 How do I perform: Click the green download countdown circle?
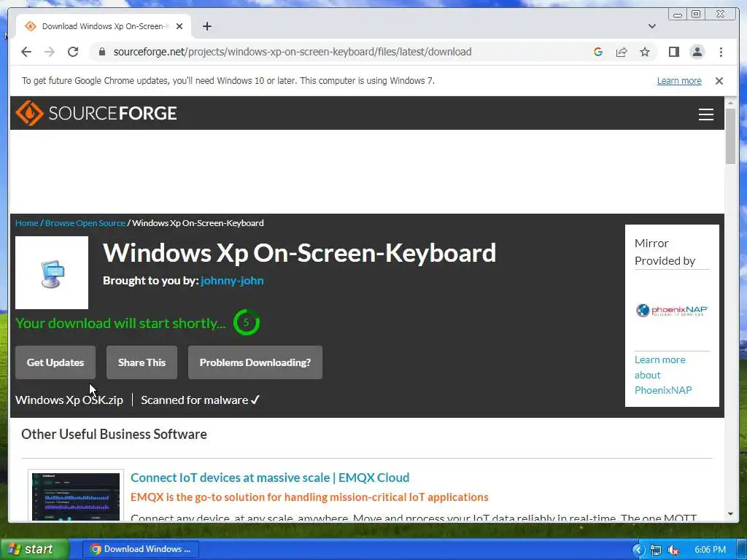pyautogui.click(x=247, y=322)
